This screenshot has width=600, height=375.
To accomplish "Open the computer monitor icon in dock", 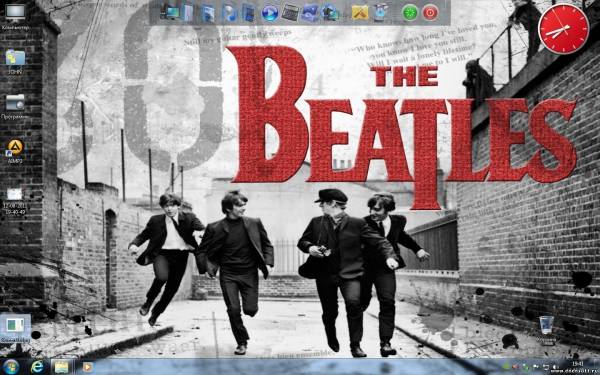I will pyautogui.click(x=170, y=13).
